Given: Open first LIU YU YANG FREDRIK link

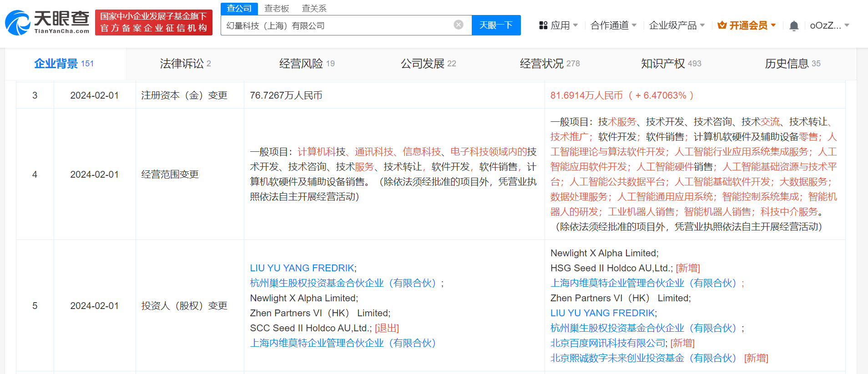Looking at the screenshot, I should click(x=302, y=268).
